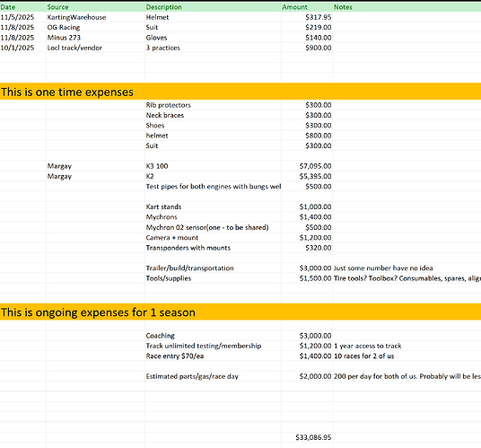Click the ongoing expenses for 1 season banner

pos(240,312)
